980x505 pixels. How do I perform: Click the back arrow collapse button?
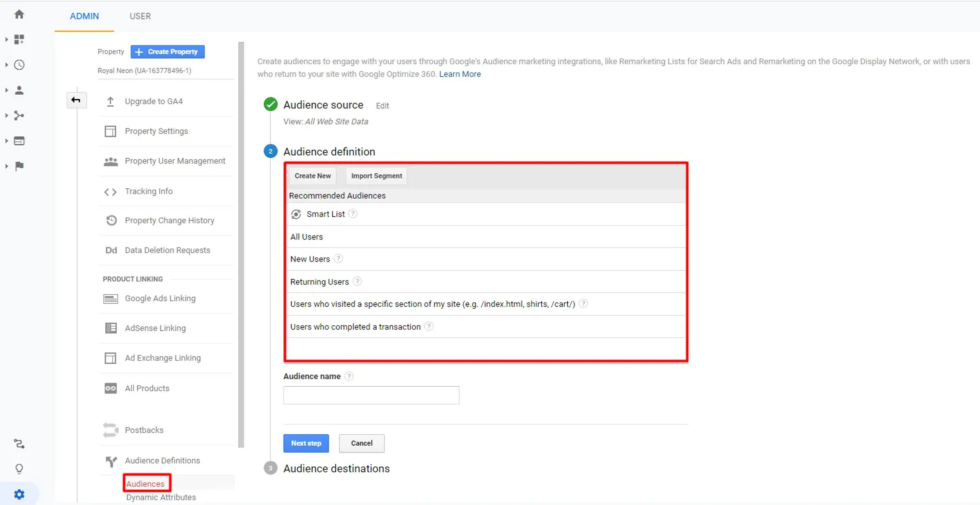tap(76, 100)
